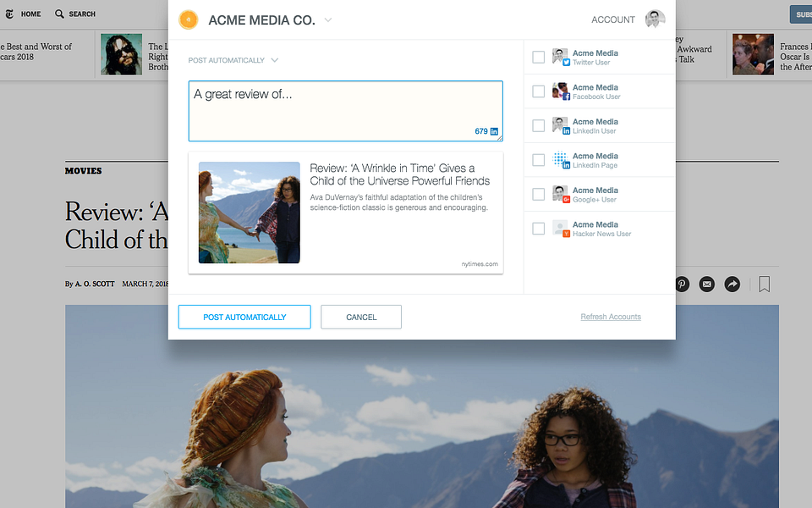Viewport: 812px width, 508px height.
Task: Click the New York Times logo icon
Action: pos(9,14)
